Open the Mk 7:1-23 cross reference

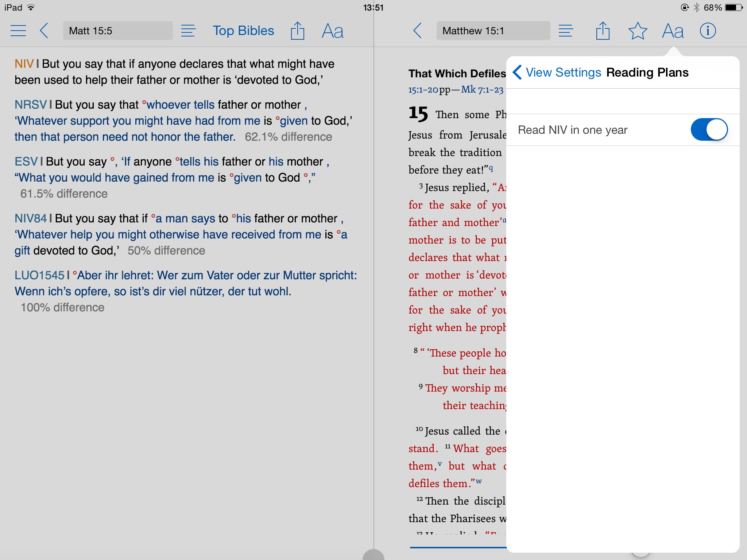pyautogui.click(x=482, y=90)
